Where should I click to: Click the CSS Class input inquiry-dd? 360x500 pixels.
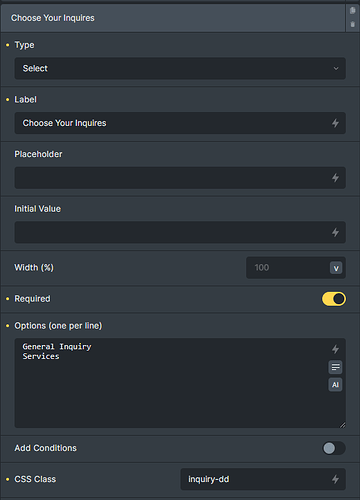coord(263,479)
